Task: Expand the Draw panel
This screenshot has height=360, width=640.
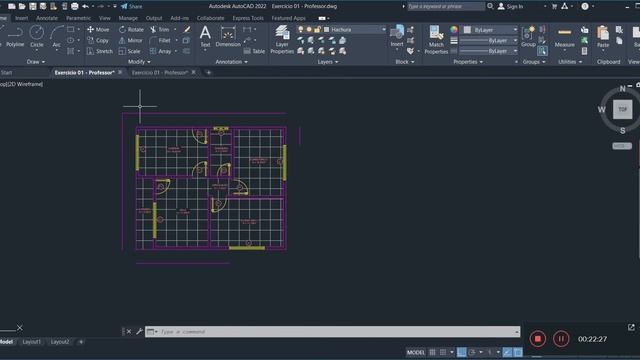Action: coord(36,62)
